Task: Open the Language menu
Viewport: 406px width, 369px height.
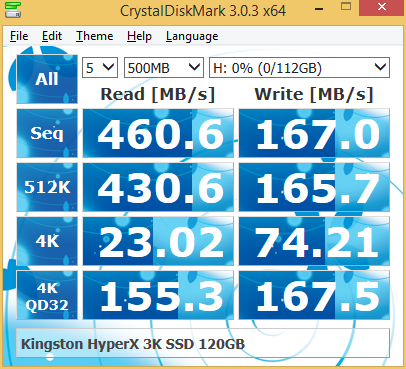Action: pyautogui.click(x=192, y=36)
